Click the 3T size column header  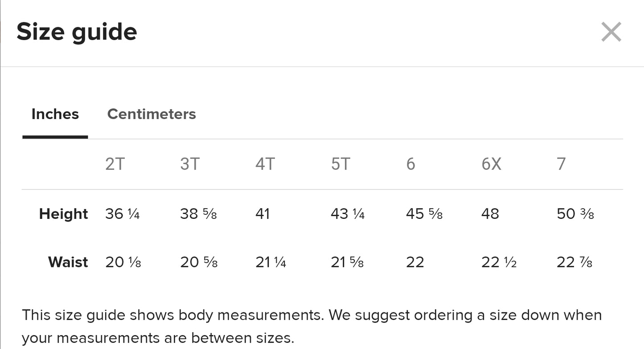point(190,164)
